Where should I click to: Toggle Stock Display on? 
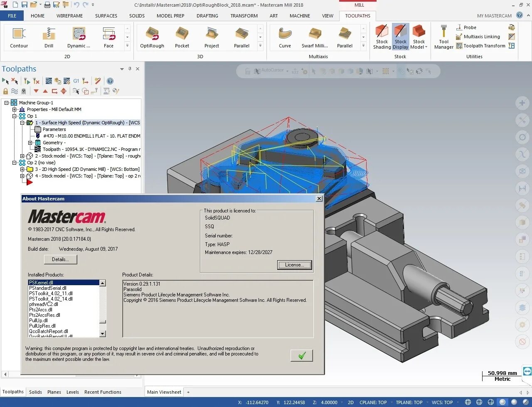click(x=400, y=37)
